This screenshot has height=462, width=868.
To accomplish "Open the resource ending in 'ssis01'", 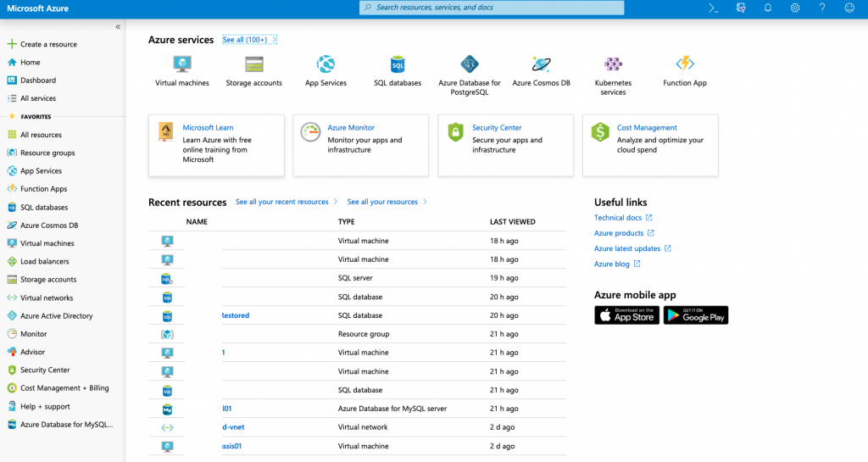I will [x=232, y=446].
